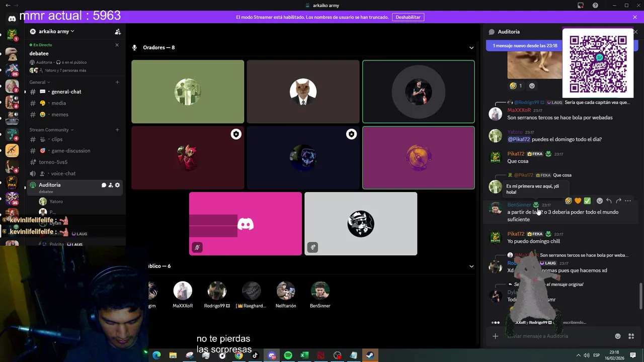This screenshot has width=644, height=362.
Task: Open speaker moderator badge on red avatar tile
Action: pyautogui.click(x=236, y=134)
